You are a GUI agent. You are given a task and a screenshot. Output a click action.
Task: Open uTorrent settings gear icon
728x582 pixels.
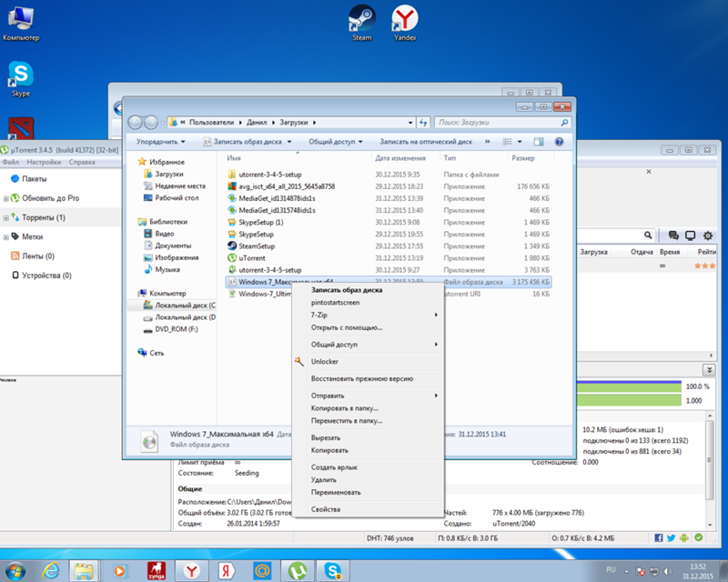click(708, 236)
